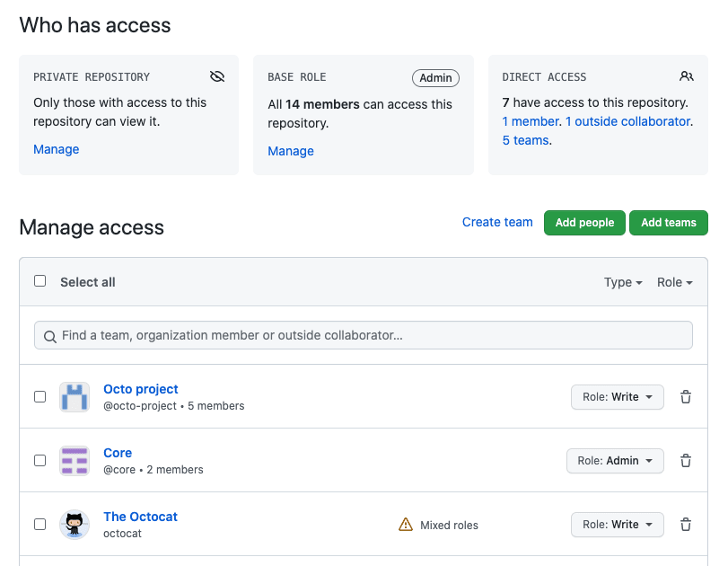This screenshot has height=566, width=728.
Task: Expand Core team's Role: Admin dropdown
Action: [x=615, y=461]
